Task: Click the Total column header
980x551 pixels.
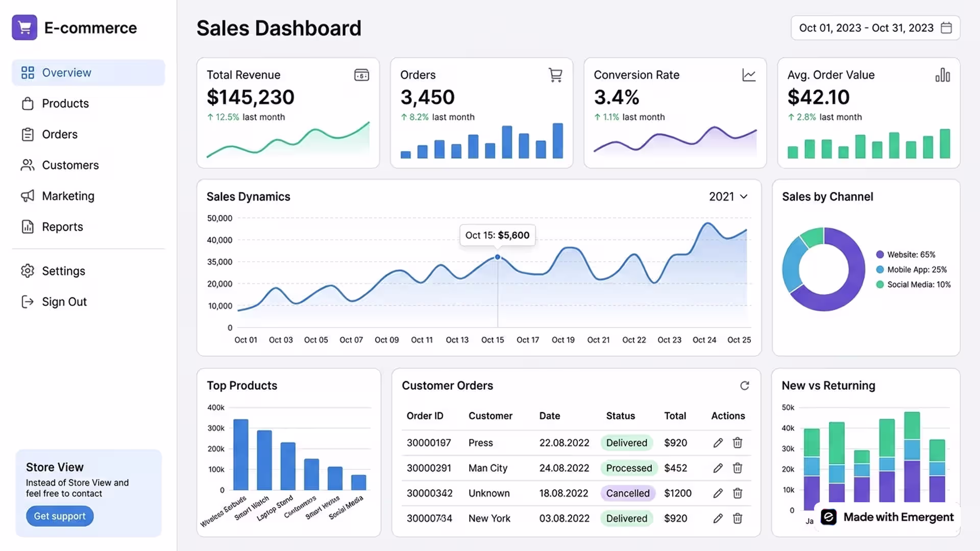Action: [675, 416]
